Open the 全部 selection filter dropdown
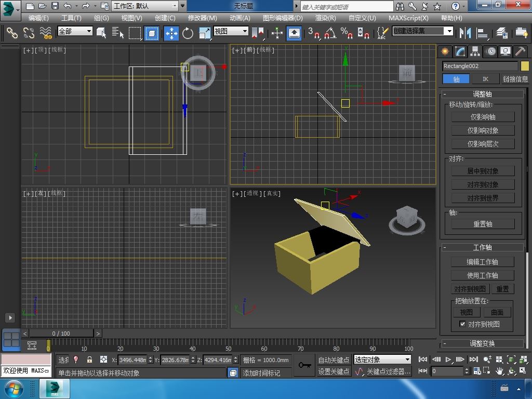 (75, 31)
